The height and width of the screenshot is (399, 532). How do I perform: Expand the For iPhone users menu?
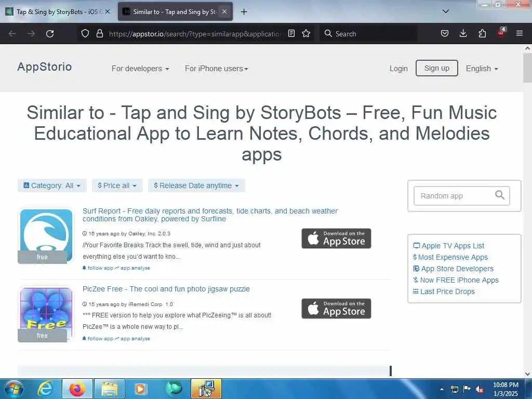point(217,69)
